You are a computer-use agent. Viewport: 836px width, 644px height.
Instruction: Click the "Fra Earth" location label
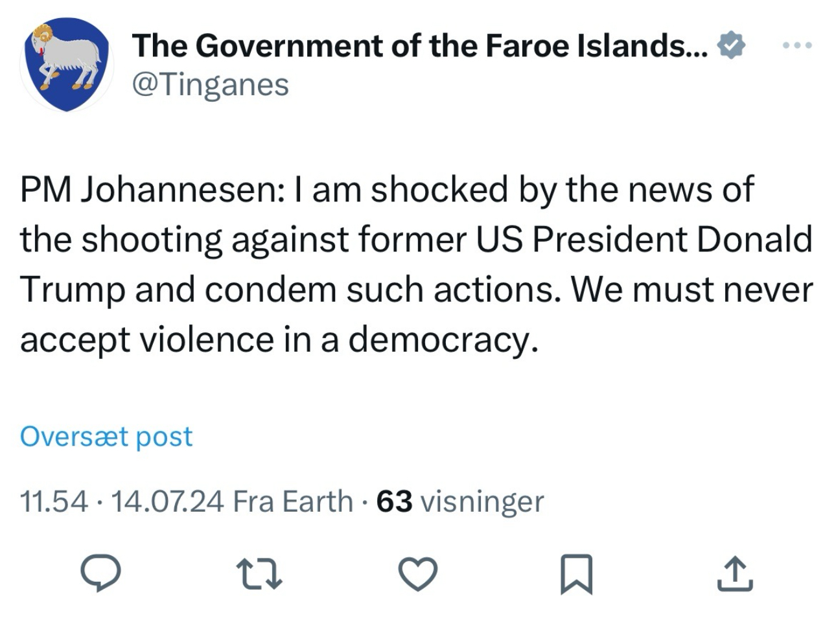292,501
